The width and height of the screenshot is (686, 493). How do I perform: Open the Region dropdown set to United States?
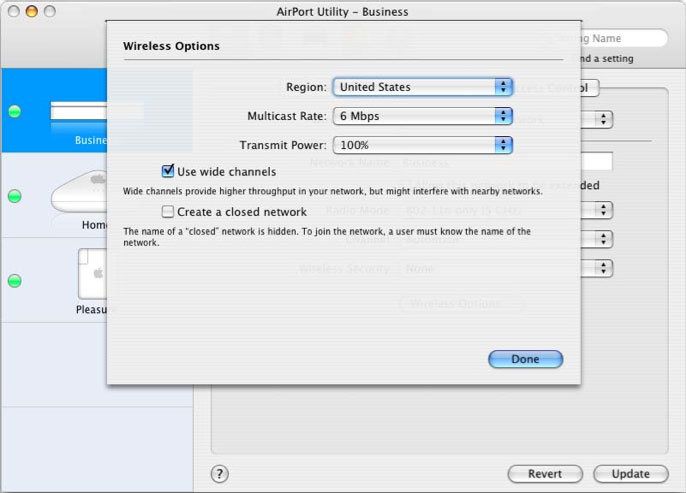pyautogui.click(x=422, y=87)
